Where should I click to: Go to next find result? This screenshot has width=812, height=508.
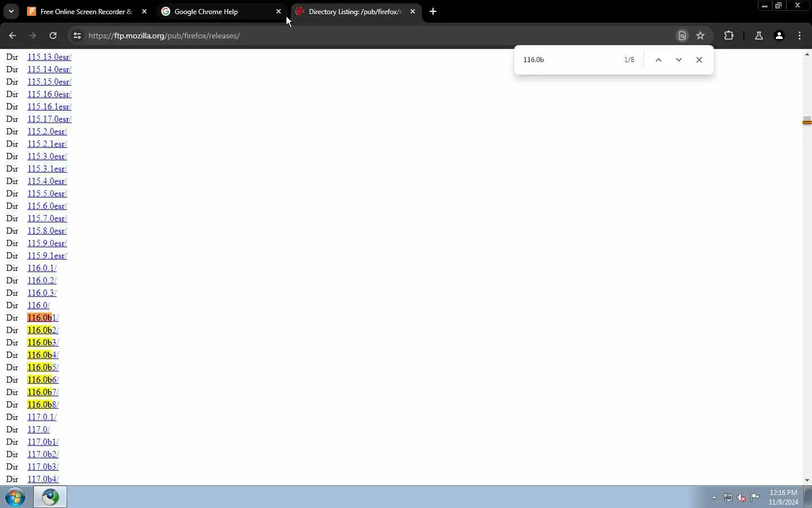[678, 60]
